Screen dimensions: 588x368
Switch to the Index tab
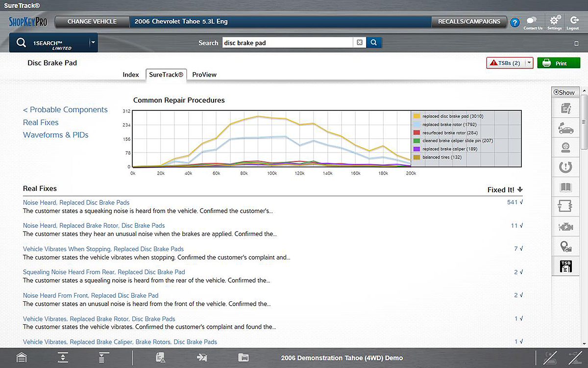coord(131,75)
